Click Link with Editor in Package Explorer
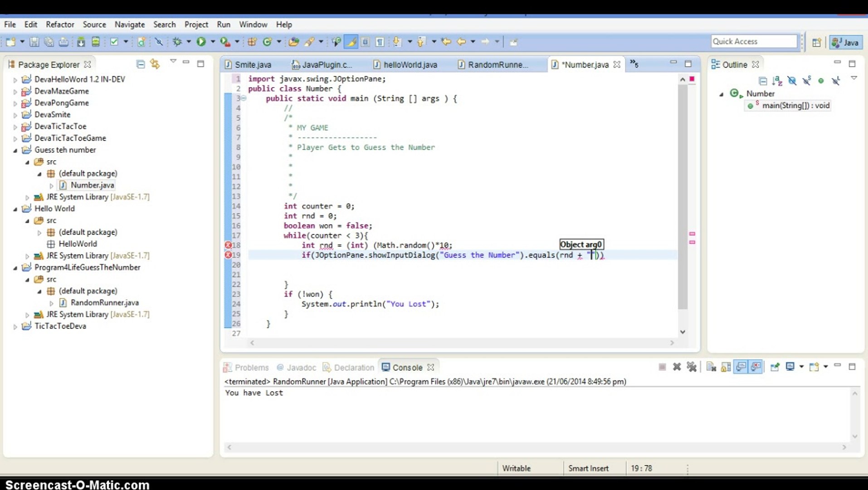 (x=156, y=64)
